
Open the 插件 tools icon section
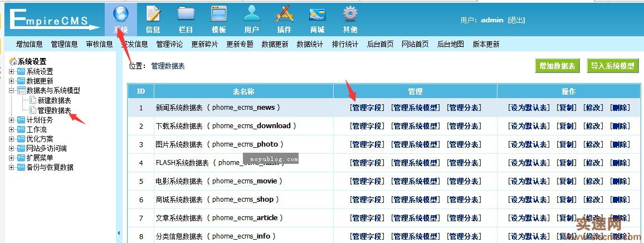tap(284, 20)
